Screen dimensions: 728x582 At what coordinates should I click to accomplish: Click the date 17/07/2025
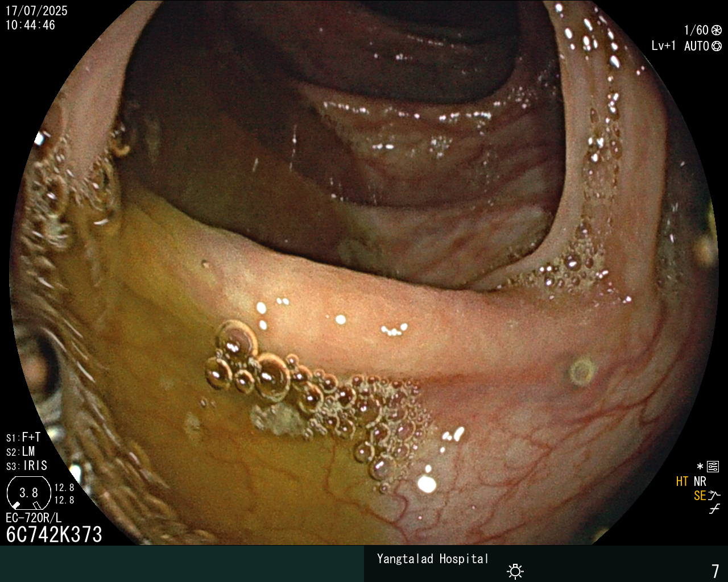(x=36, y=11)
